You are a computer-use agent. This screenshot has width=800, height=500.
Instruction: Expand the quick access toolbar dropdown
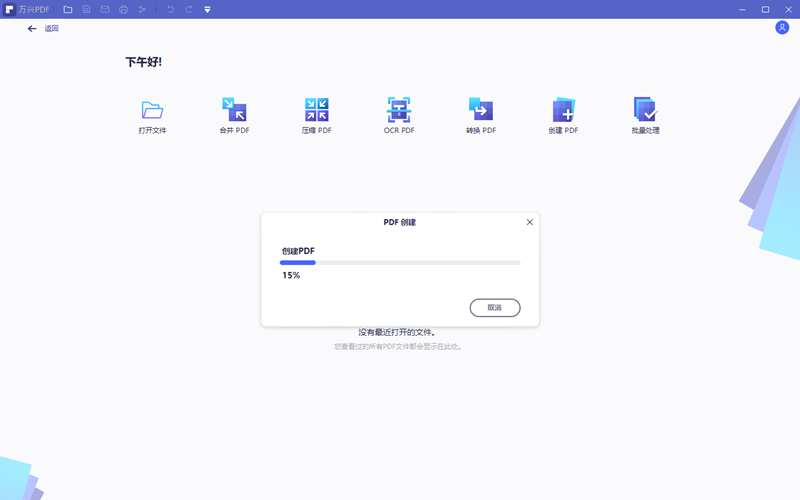coord(207,9)
